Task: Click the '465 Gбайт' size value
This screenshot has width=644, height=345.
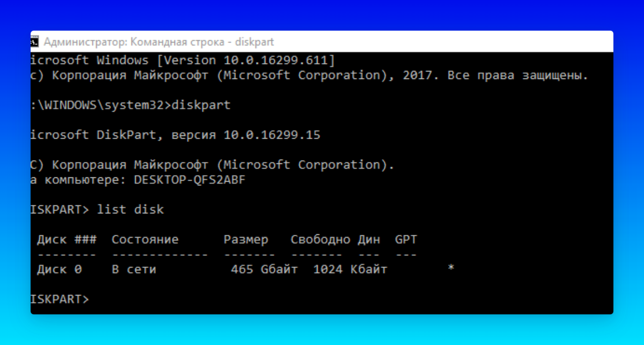Action: [x=264, y=269]
